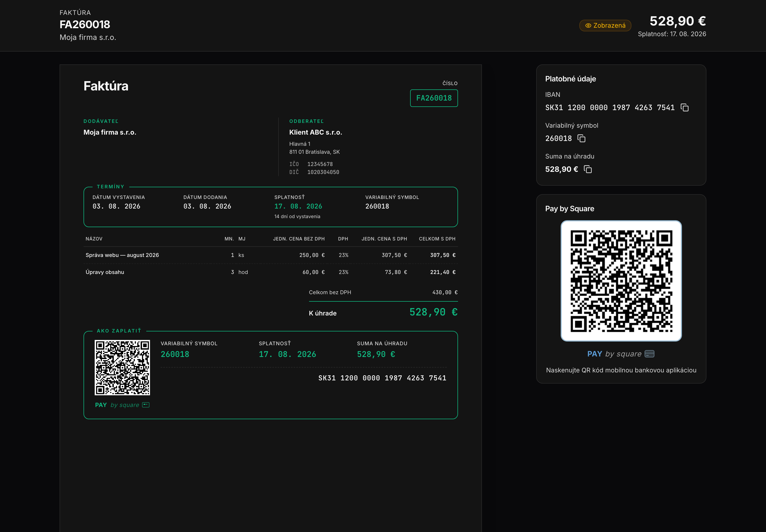Click the small card icon beside the green PAY by square logo
This screenshot has height=532, width=766.
[146, 405]
